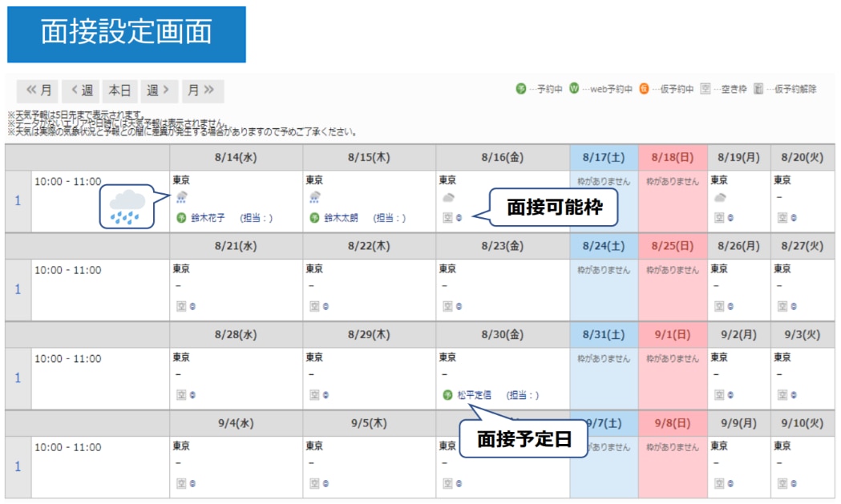Image resolution: width=841 pixels, height=504 pixels.
Task: Click the rain weather icon on 8/15
Action: pos(315,198)
